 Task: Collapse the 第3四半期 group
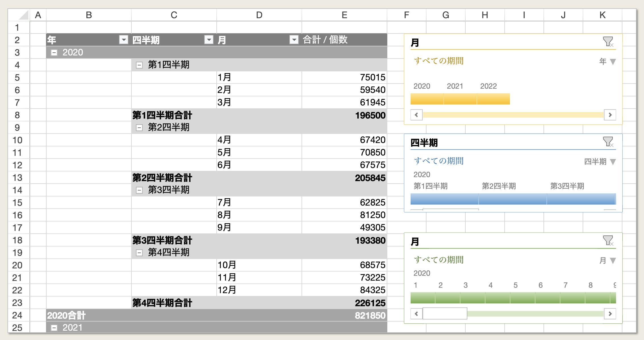coord(139,190)
